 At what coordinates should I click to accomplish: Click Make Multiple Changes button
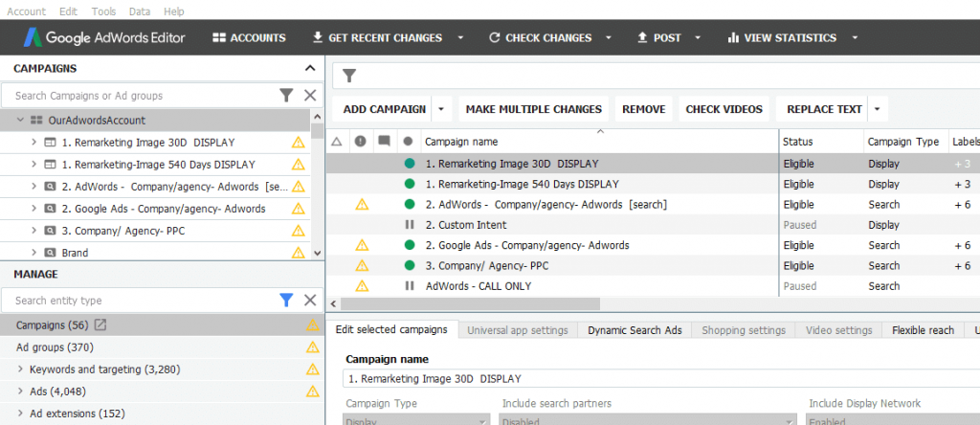[531, 109]
